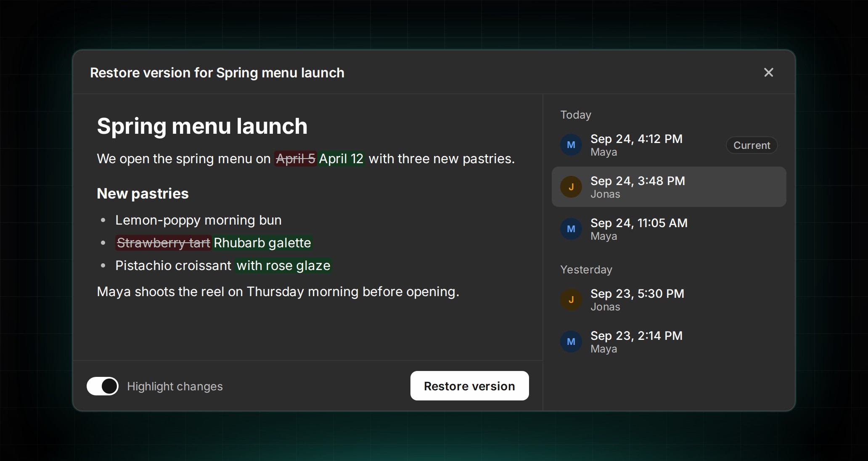Select the Sep 24, 11:05 AM version
This screenshot has height=461, width=868.
tap(669, 229)
